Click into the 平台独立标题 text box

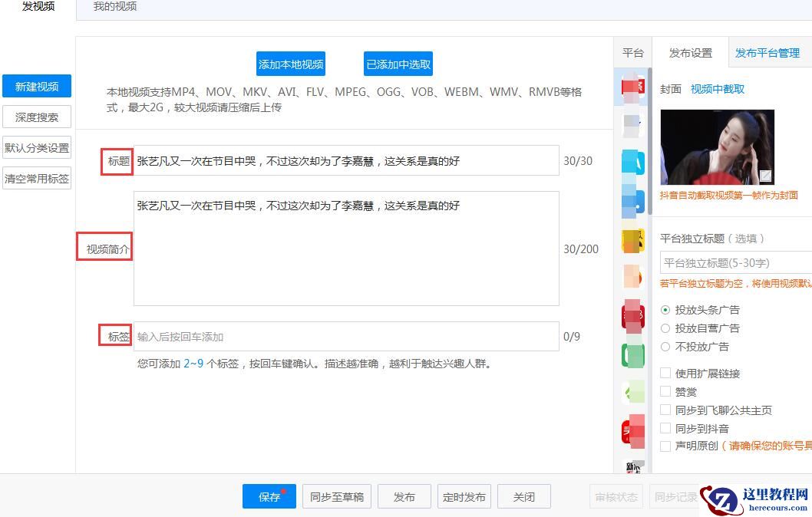pos(733,263)
